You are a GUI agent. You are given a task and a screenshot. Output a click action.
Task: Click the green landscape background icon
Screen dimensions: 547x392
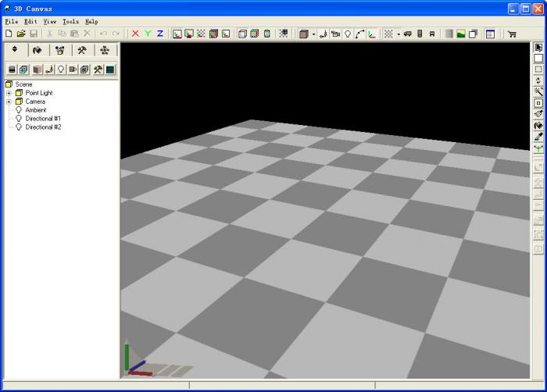(461, 34)
